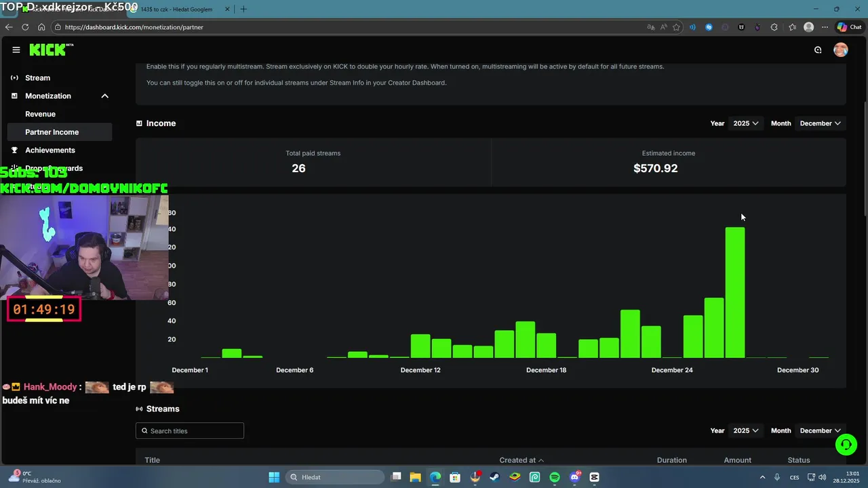Open the Streams Year 2025 dropdown
Screen dimensions: 868x488
tap(746, 430)
